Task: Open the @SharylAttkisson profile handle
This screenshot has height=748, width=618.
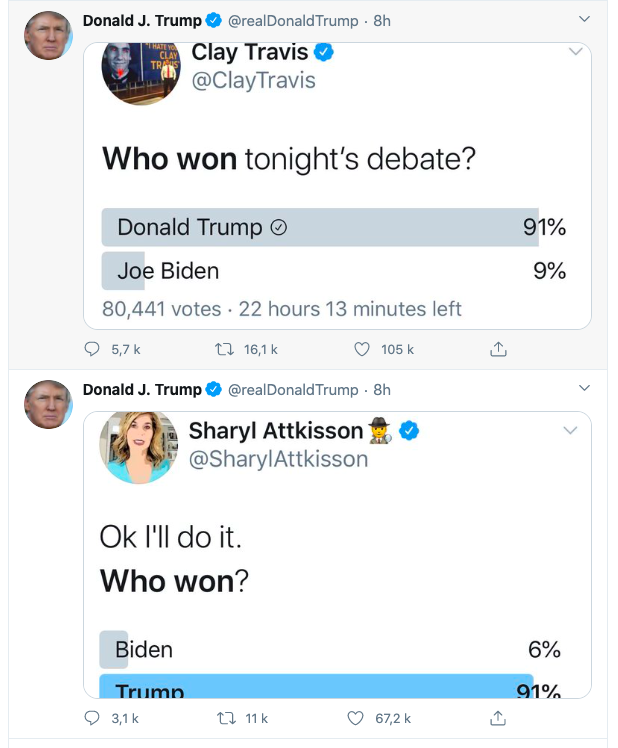Action: pos(278,459)
